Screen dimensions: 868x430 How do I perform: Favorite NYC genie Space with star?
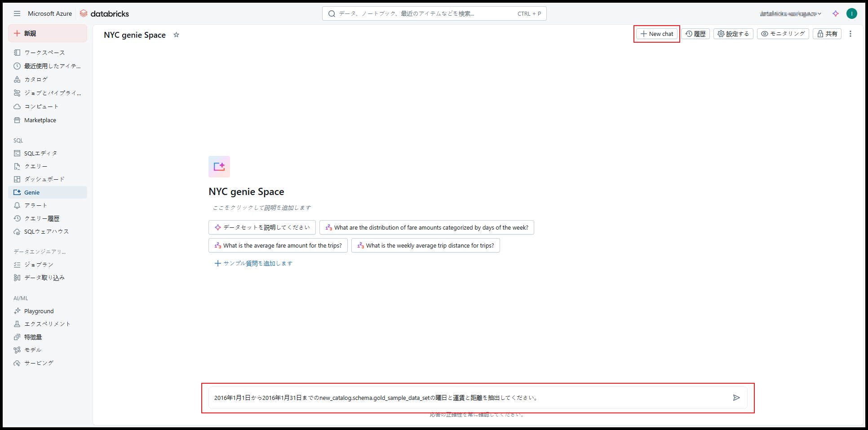tap(177, 35)
